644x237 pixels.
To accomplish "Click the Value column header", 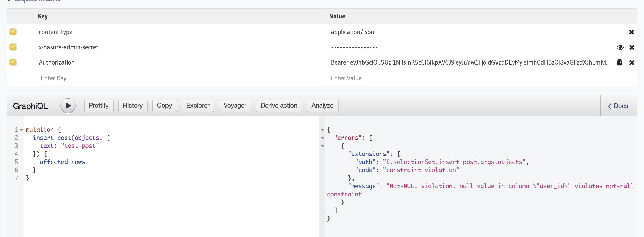I will pyautogui.click(x=337, y=16).
